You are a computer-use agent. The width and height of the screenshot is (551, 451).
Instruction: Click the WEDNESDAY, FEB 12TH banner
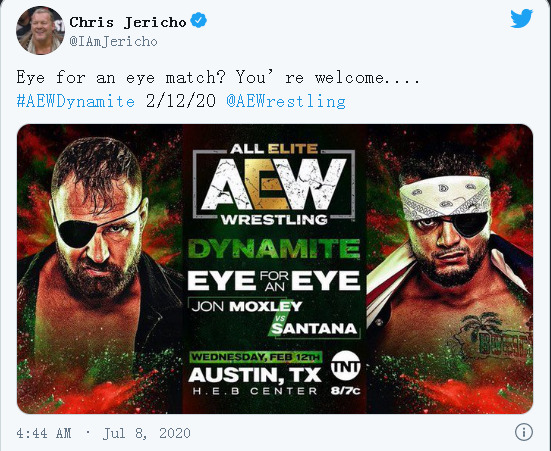(x=256, y=357)
